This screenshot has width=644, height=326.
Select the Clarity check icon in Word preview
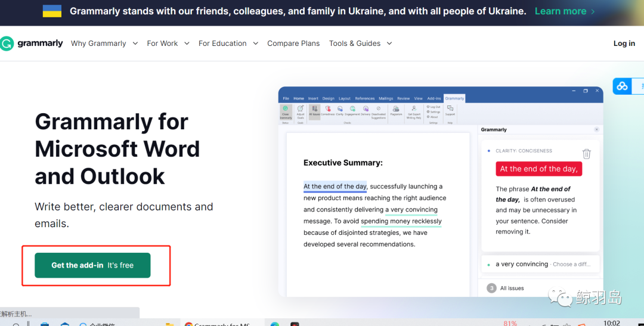pos(340,110)
